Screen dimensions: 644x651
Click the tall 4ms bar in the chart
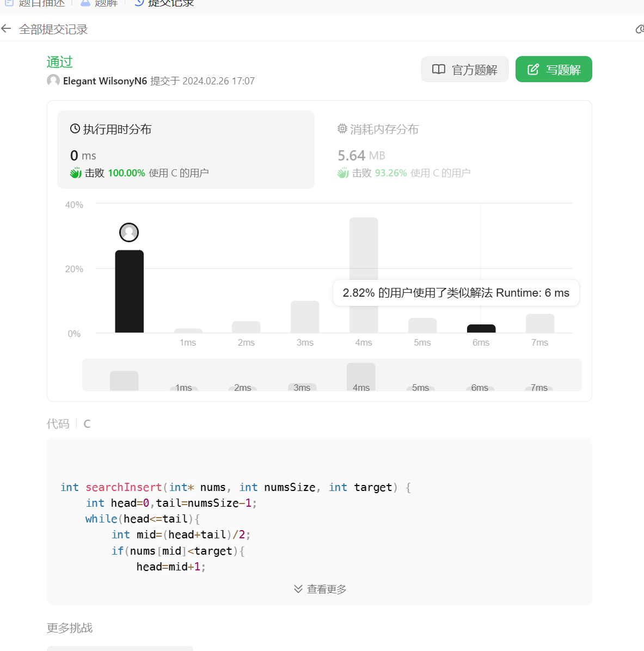(x=364, y=275)
